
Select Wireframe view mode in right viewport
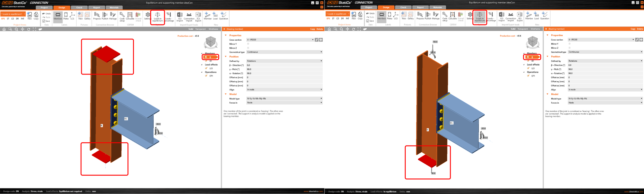point(535,29)
